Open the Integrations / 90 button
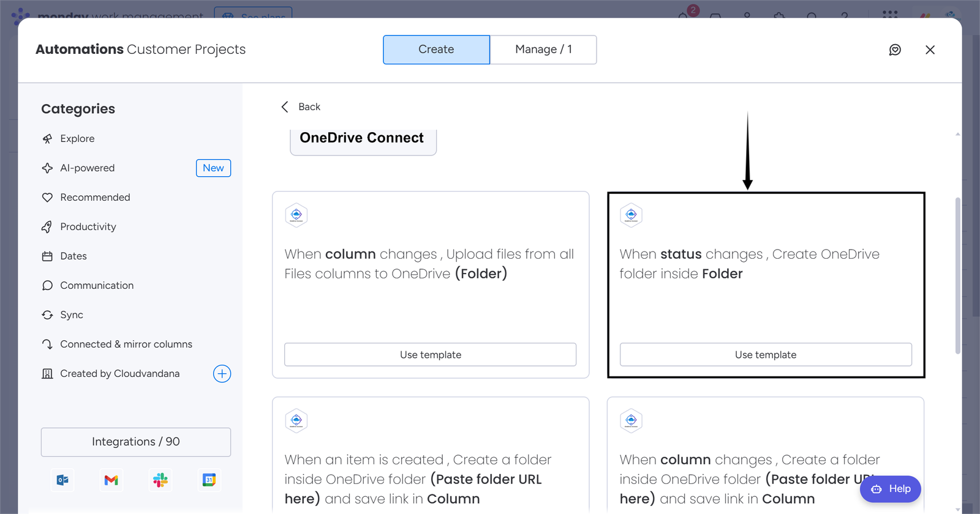The height and width of the screenshot is (514, 980). point(136,442)
